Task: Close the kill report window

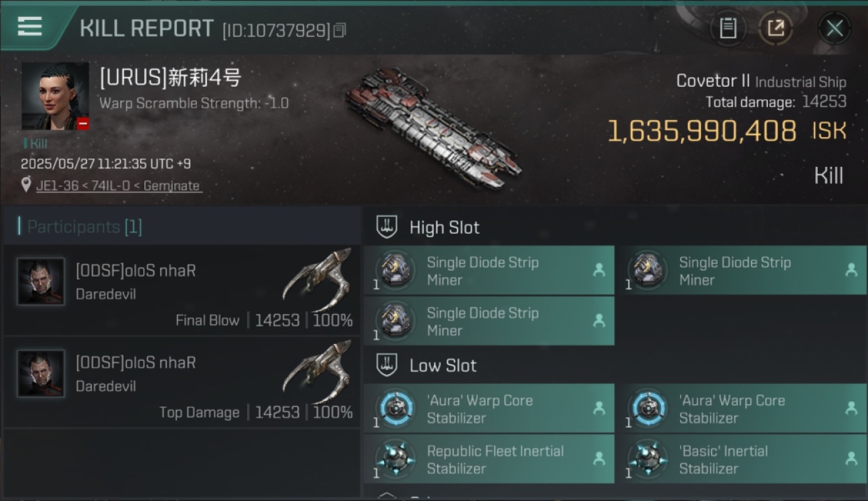Action: (834, 28)
